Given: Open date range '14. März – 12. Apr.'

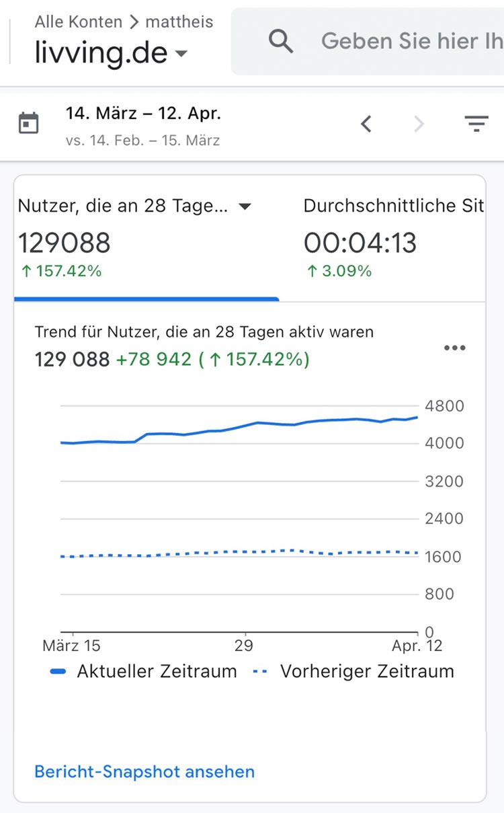Looking at the screenshot, I should click(x=143, y=114).
